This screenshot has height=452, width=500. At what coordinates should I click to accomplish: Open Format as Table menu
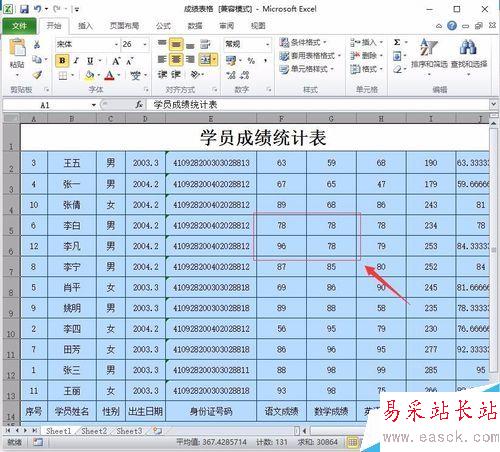click(x=310, y=56)
